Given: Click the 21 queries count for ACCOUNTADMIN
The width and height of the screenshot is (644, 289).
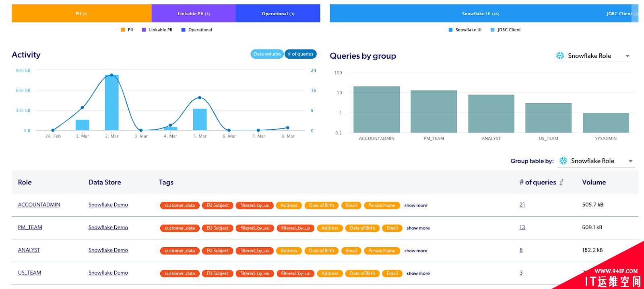Looking at the screenshot, I should (x=522, y=205).
